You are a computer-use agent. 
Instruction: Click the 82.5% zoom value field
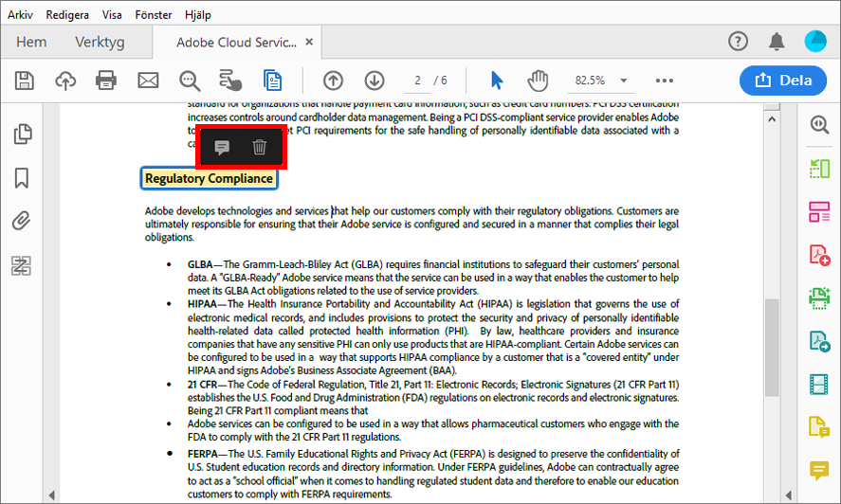pos(590,81)
